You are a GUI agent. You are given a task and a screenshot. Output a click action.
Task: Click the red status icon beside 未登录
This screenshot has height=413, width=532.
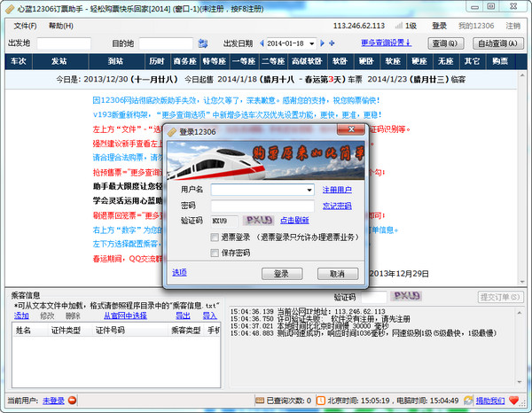74,401
